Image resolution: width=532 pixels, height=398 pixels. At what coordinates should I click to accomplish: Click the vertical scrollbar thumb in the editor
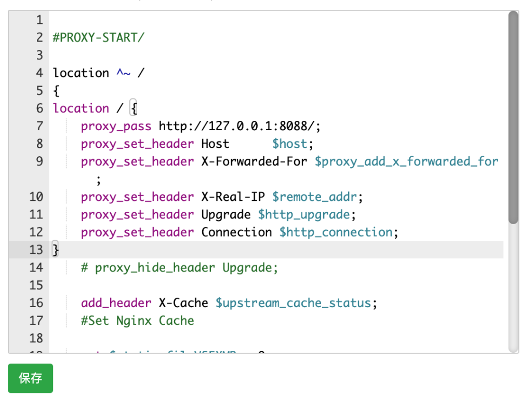pyautogui.click(x=513, y=118)
